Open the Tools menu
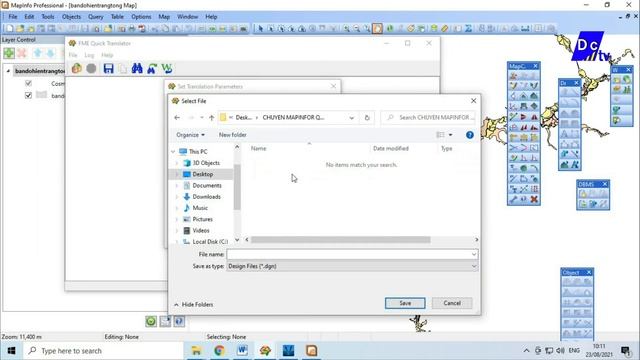The image size is (640, 360). coord(48,17)
